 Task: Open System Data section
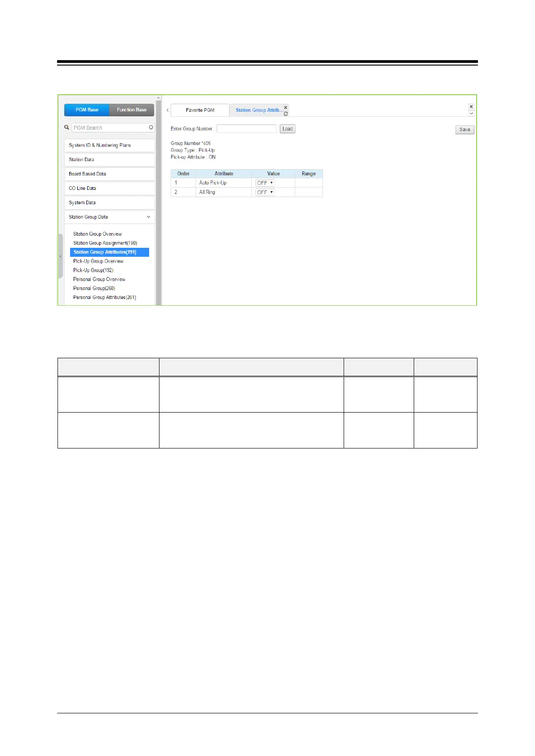click(110, 203)
